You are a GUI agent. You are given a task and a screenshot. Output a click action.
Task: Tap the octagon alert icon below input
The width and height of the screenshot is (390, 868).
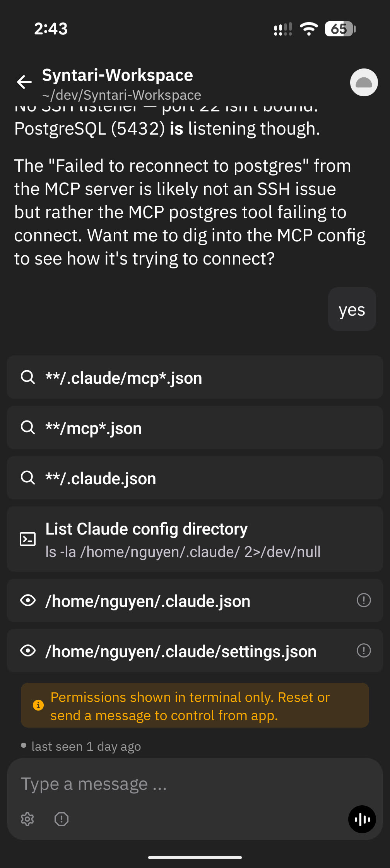tap(62, 819)
